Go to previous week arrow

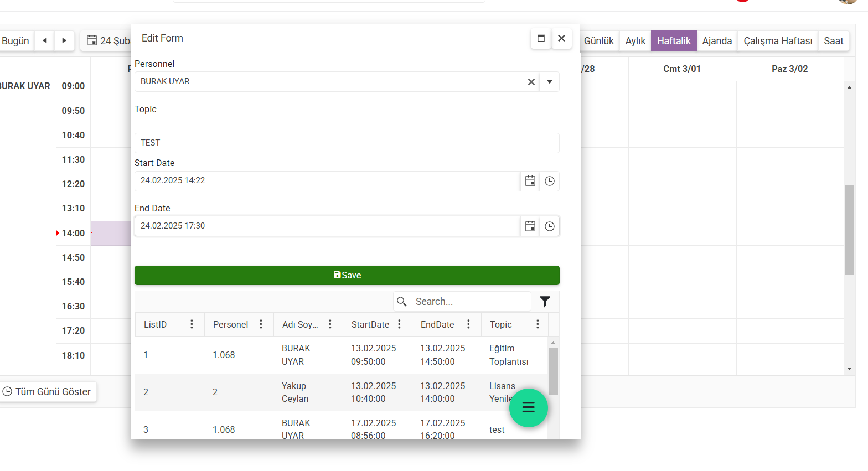[45, 40]
